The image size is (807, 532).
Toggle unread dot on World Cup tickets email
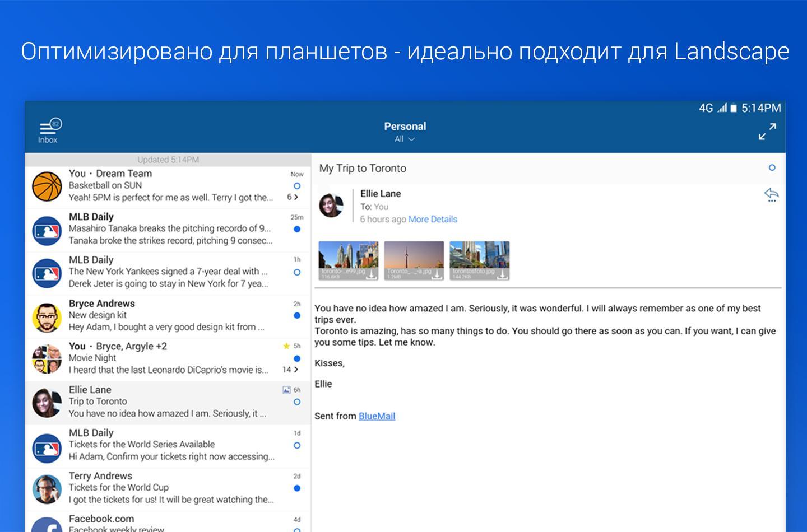(297, 488)
